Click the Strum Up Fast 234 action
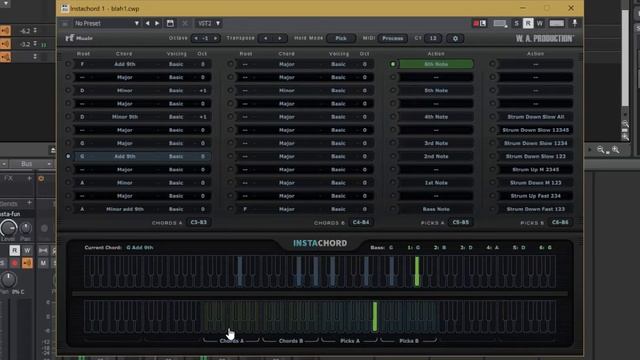The image size is (640, 360). click(x=536, y=196)
